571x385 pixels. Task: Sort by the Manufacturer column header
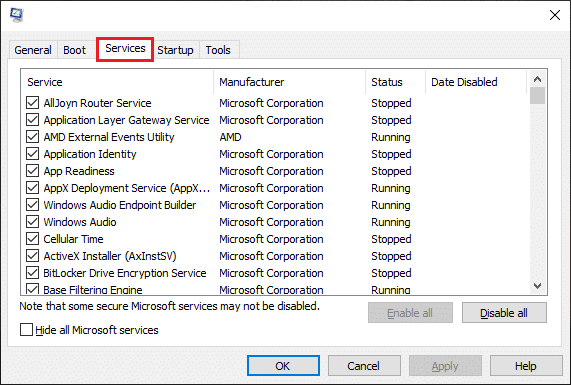(290, 82)
